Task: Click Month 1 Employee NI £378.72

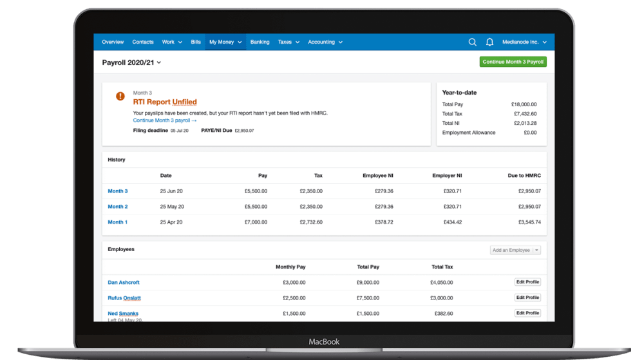Action: [384, 222]
